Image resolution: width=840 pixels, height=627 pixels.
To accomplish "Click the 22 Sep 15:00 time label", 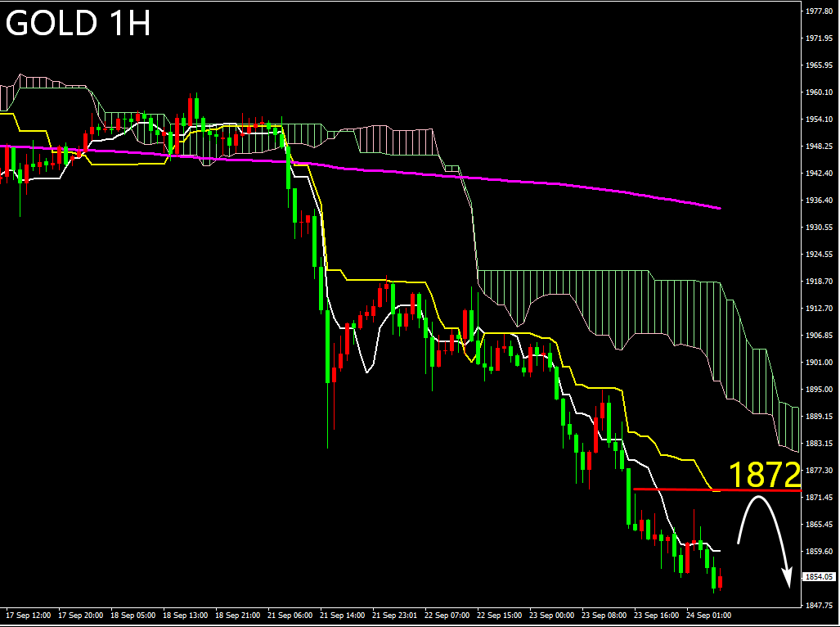I will (499, 615).
